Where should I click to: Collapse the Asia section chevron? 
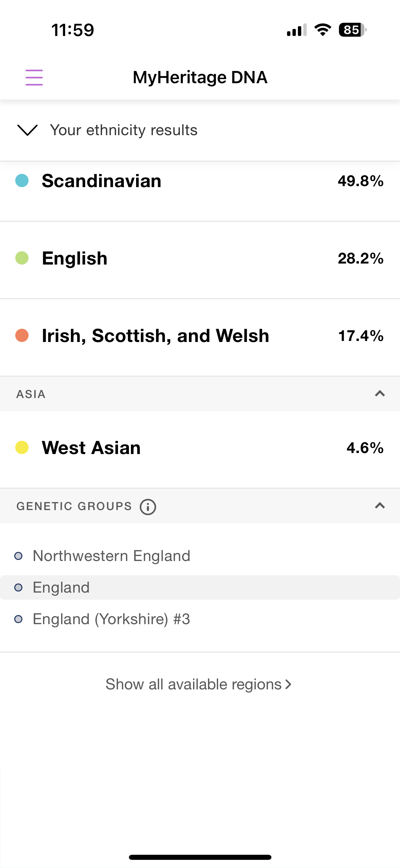[380, 394]
